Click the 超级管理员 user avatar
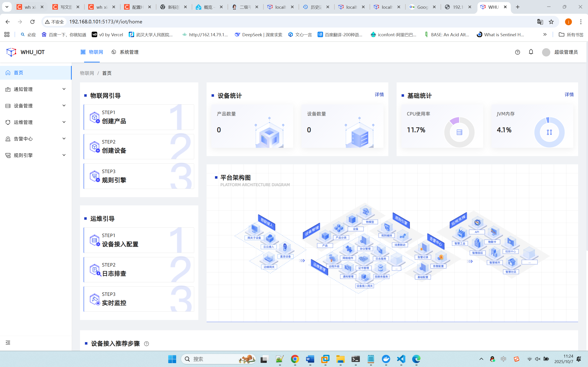Screen dimensions: 588x367 click(x=546, y=52)
